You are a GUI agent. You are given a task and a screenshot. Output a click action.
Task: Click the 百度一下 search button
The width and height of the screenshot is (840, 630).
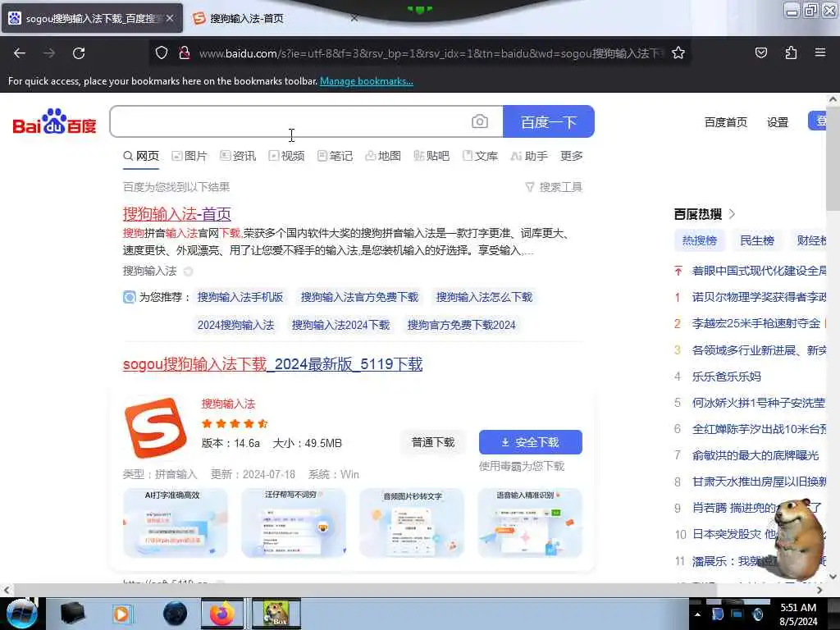click(549, 121)
